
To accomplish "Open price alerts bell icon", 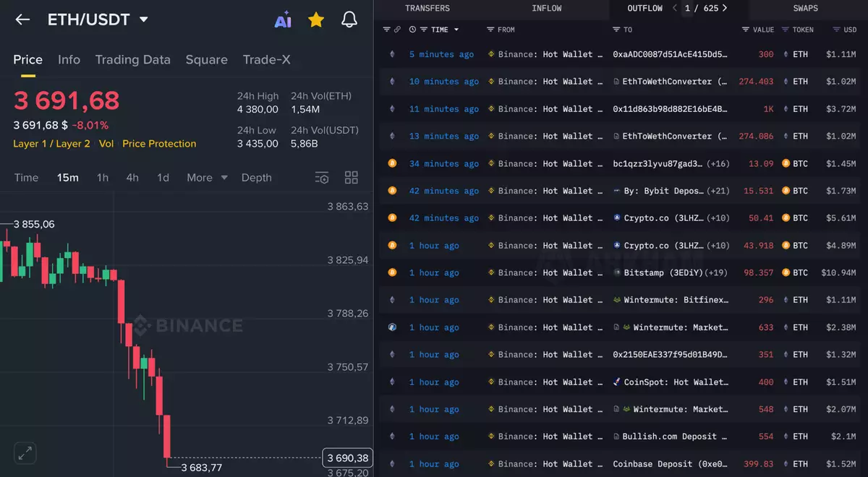I will tap(349, 20).
